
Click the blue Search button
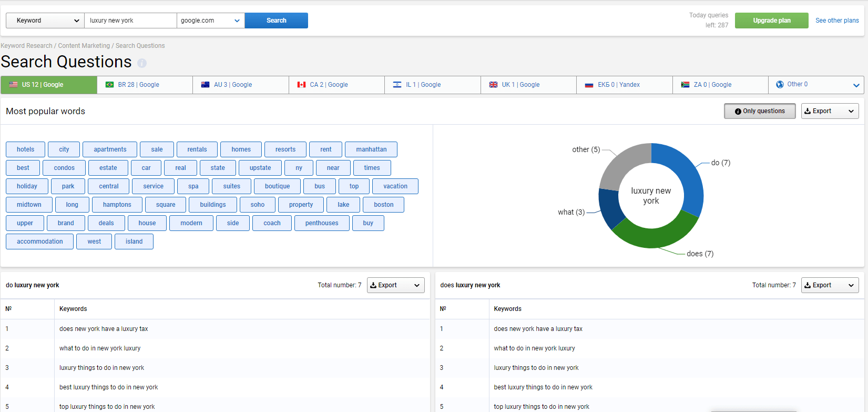point(276,21)
